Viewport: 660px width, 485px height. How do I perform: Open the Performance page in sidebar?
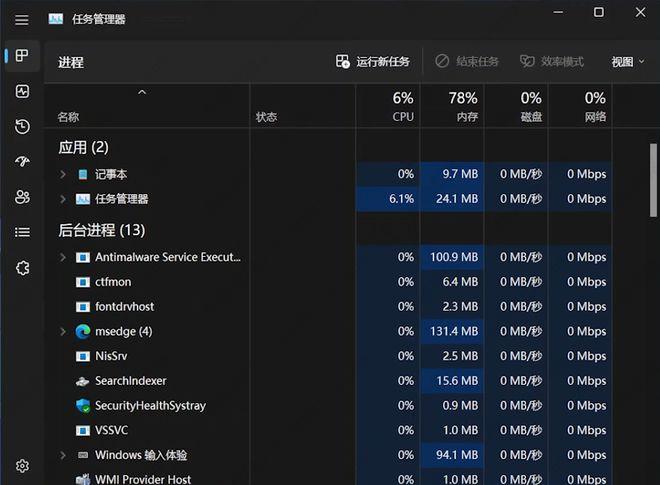[22, 91]
